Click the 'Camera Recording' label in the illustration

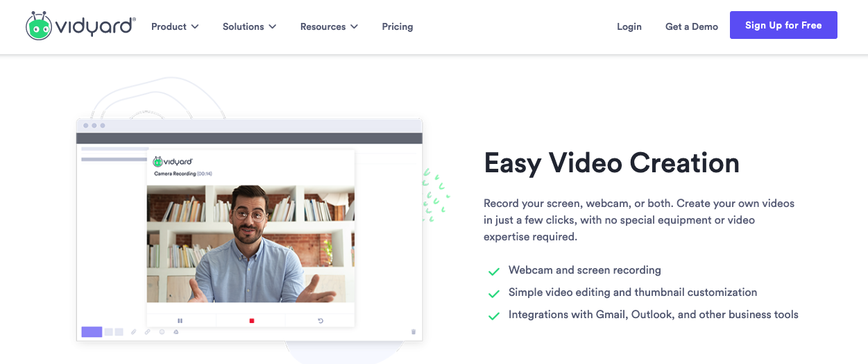[175, 174]
